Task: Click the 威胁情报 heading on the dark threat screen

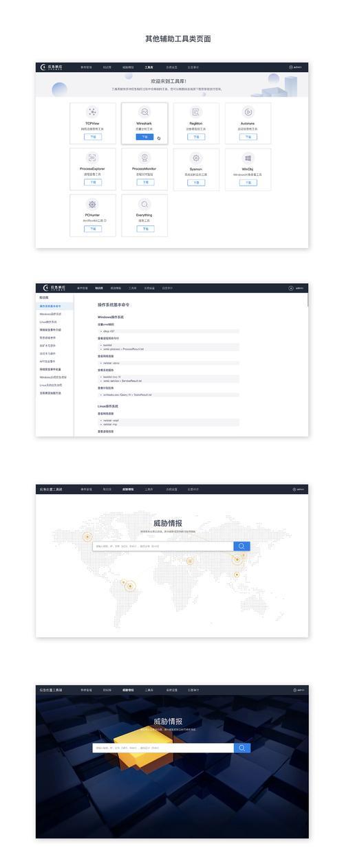Action: pyautogui.click(x=169, y=722)
